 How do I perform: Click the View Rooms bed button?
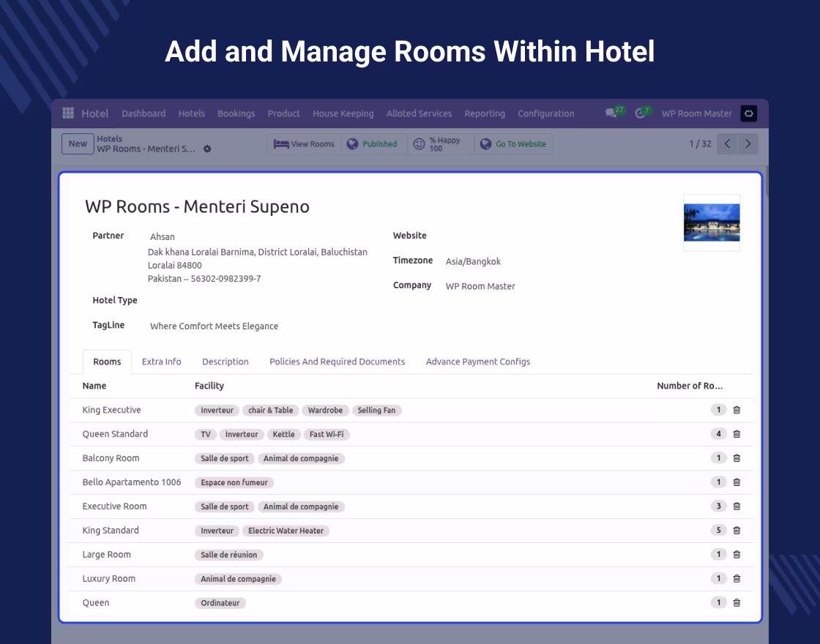click(304, 143)
